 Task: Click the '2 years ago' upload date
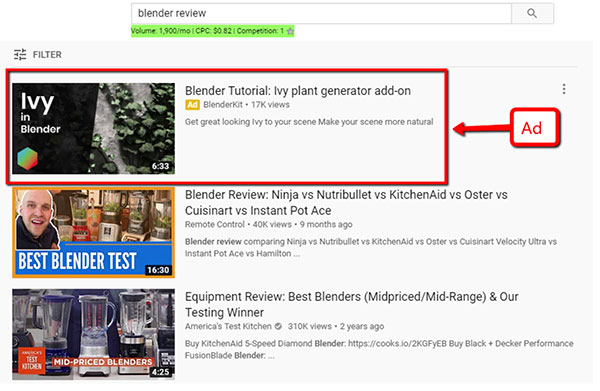pyautogui.click(x=362, y=326)
